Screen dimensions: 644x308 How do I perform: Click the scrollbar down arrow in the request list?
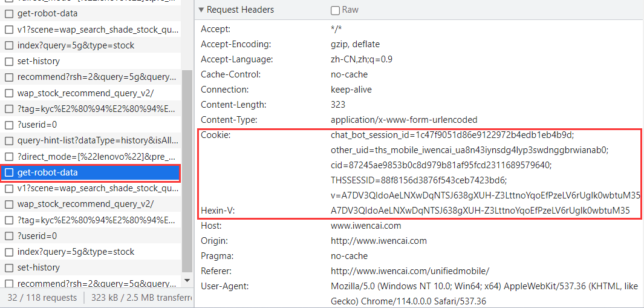tap(187, 281)
